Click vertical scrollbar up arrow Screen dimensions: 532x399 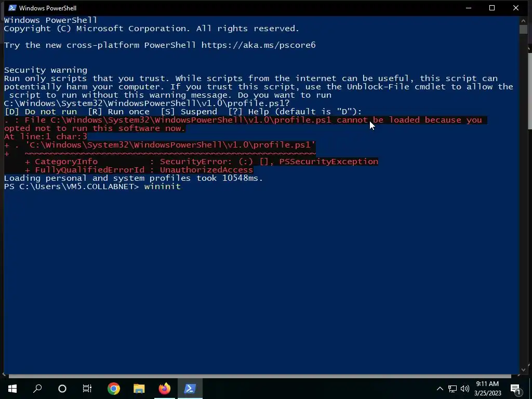coord(523,20)
